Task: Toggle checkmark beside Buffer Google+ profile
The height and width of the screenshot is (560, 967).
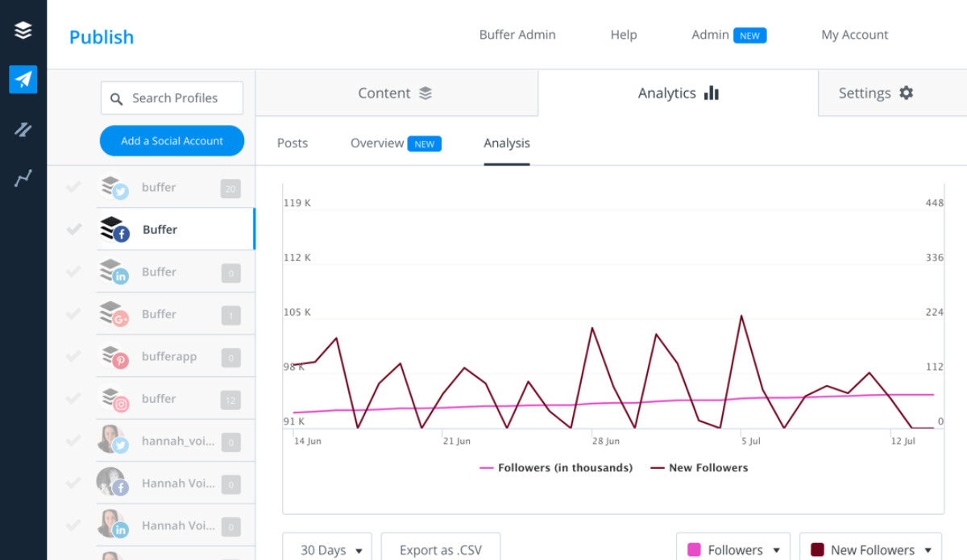Action: click(73, 314)
